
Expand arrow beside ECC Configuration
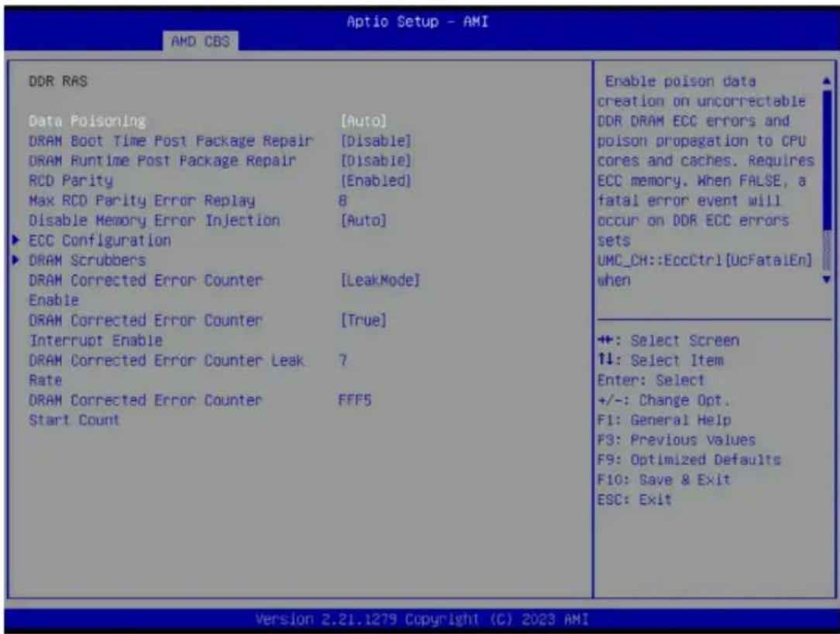(x=16, y=240)
